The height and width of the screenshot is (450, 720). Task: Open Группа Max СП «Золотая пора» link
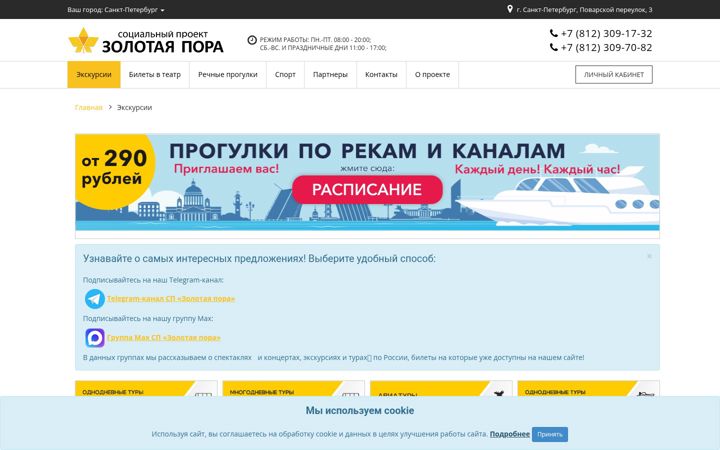pos(163,338)
